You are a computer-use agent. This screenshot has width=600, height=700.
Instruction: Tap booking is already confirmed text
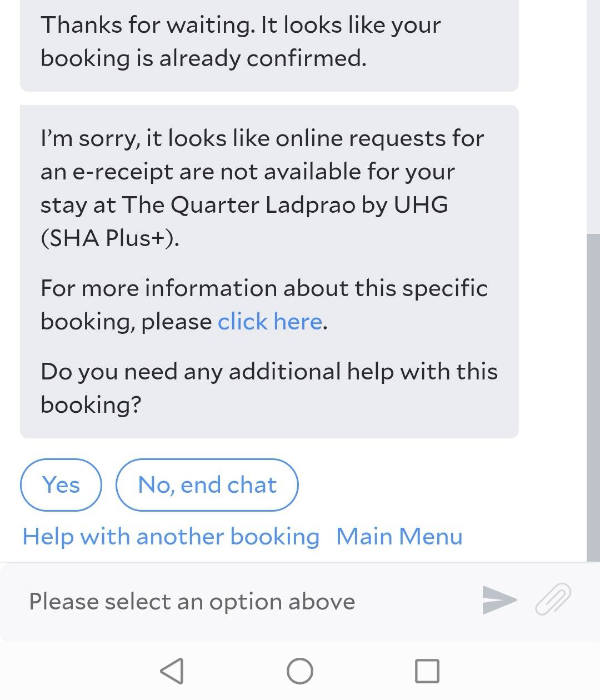(x=203, y=58)
